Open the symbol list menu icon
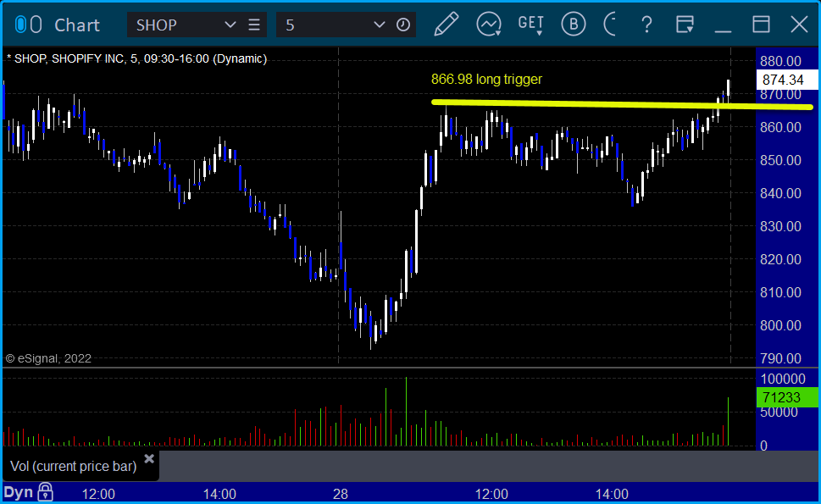821x504 pixels. [254, 25]
